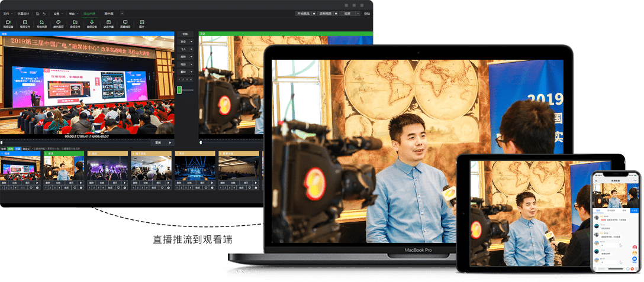
Task: Click the 音频设备 audio device icon
Action: (92, 22)
